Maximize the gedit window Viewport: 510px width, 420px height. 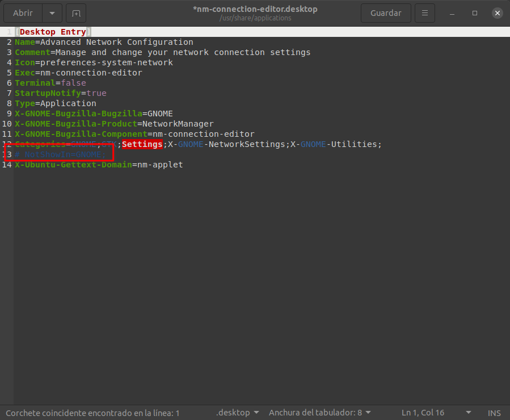[x=475, y=13]
